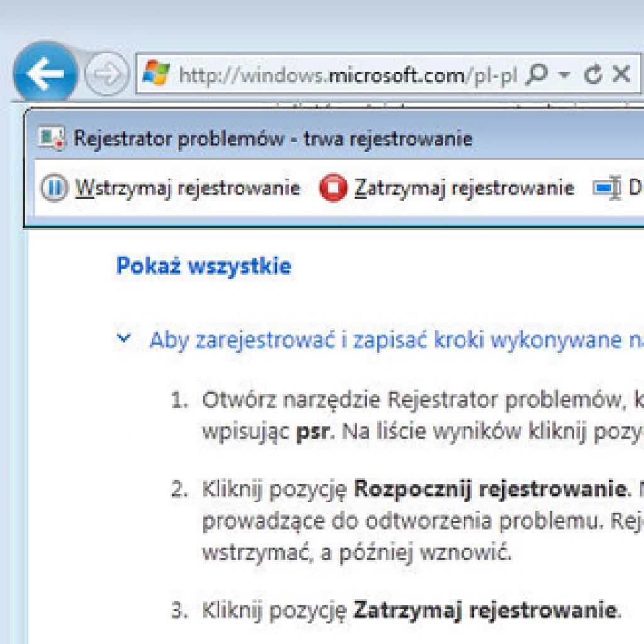The width and height of the screenshot is (644, 644).
Task: Click the Rejestrator problemów title bar icon
Action: click(52, 138)
